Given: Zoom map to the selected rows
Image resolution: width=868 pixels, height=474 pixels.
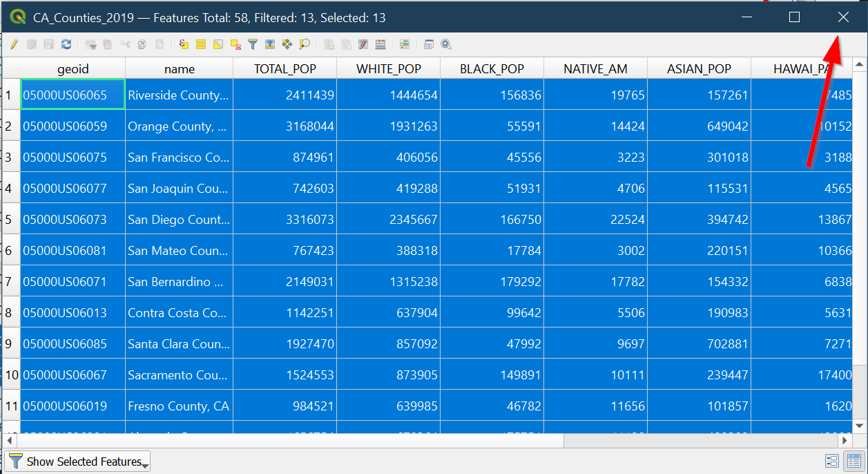Looking at the screenshot, I should coord(305,44).
